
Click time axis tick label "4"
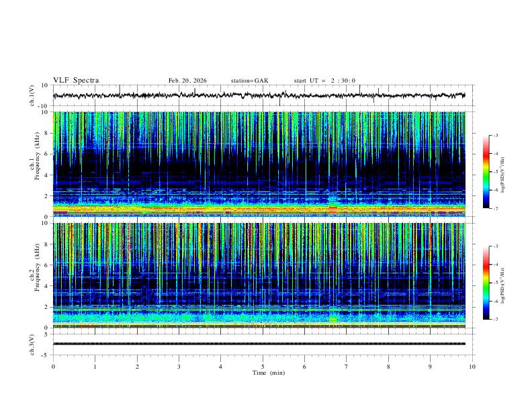tap(221, 367)
